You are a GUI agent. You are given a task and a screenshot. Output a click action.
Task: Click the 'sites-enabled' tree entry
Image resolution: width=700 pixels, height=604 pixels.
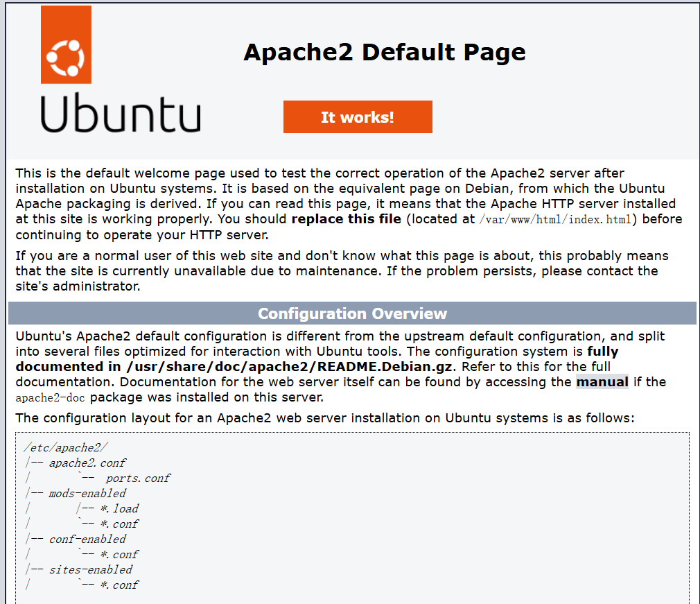point(91,569)
